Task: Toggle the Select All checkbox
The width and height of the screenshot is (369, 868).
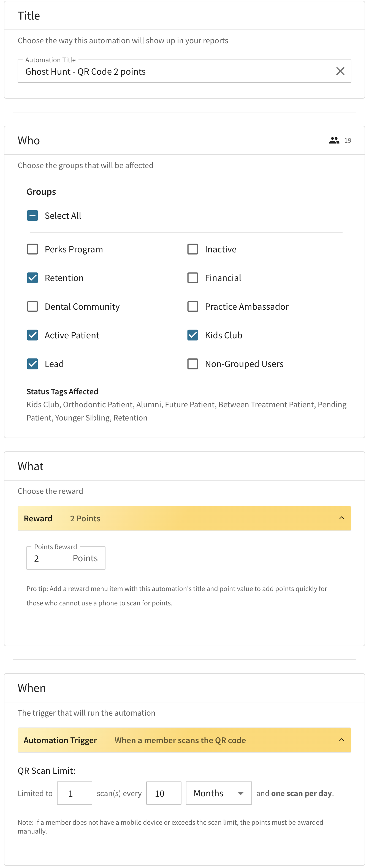Action: [x=33, y=215]
